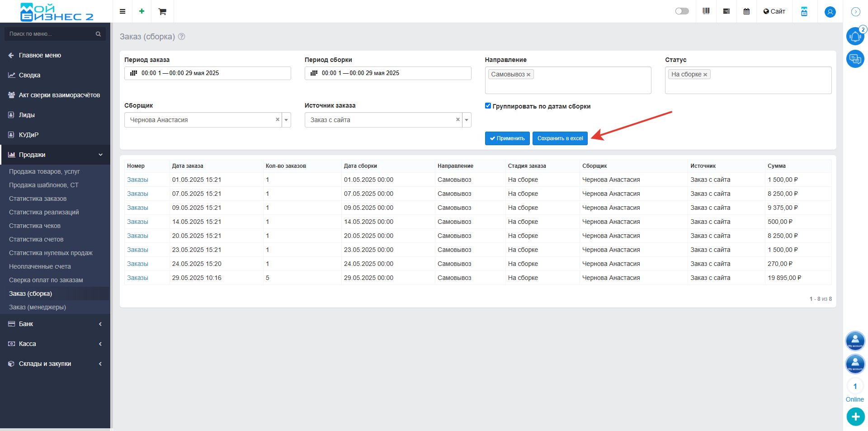Remove the Самовывоз tag from Направление
This screenshot has width=868, height=431.
pos(528,75)
